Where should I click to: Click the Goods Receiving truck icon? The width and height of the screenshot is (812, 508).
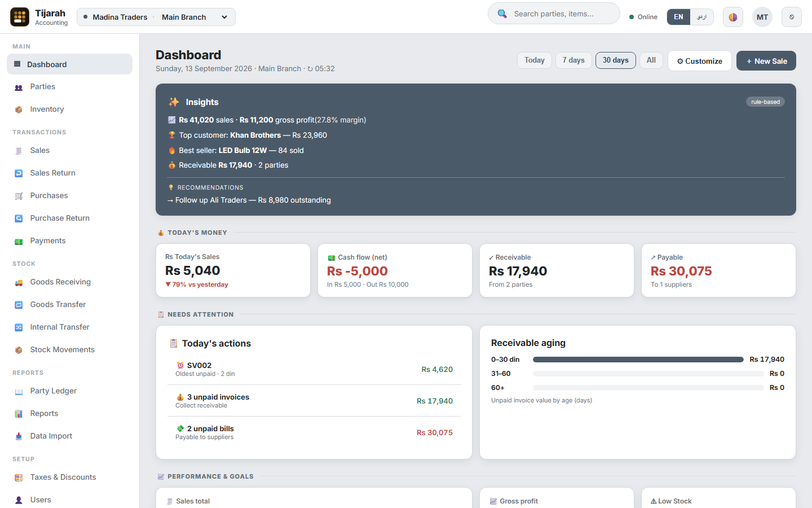[19, 282]
